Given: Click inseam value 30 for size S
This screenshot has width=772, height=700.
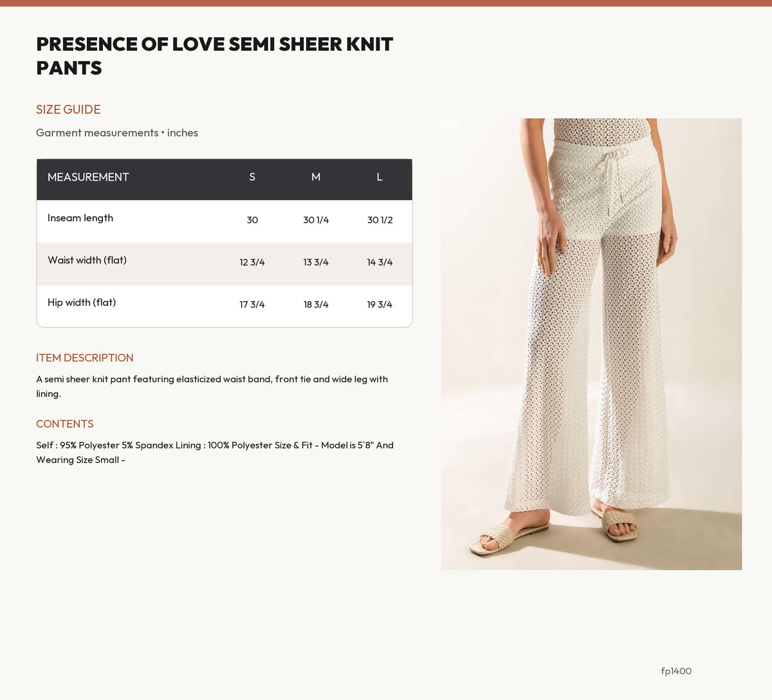Looking at the screenshot, I should 252,220.
